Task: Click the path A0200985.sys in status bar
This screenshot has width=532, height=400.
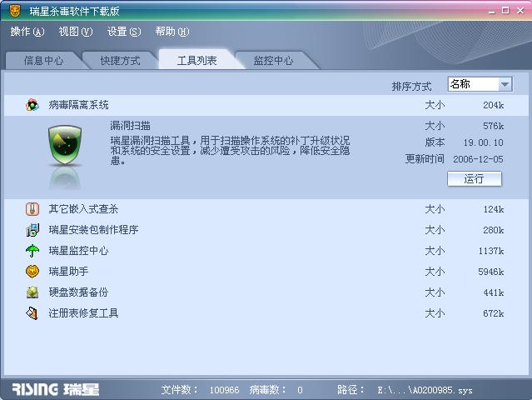Action: (425, 390)
